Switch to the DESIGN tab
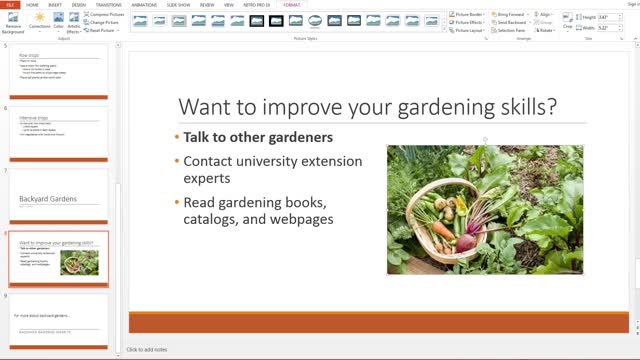Image resolution: width=640 pixels, height=360 pixels. pos(79,5)
